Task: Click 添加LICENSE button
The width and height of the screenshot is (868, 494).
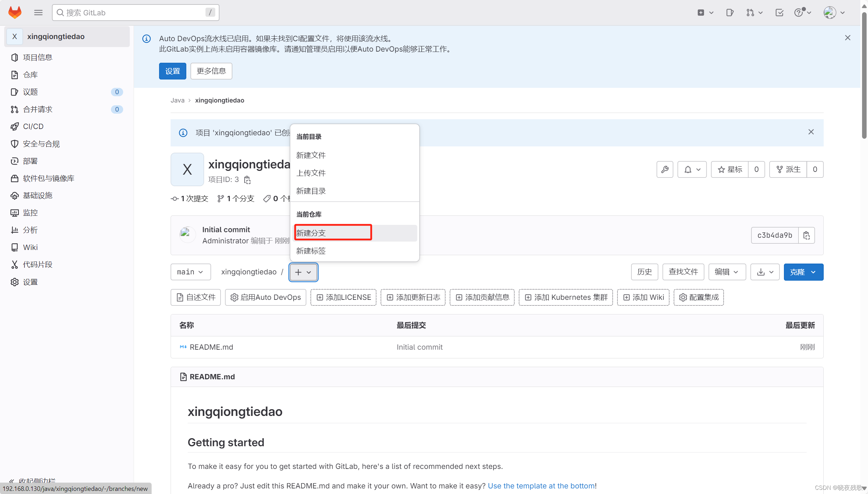Action: coord(343,297)
